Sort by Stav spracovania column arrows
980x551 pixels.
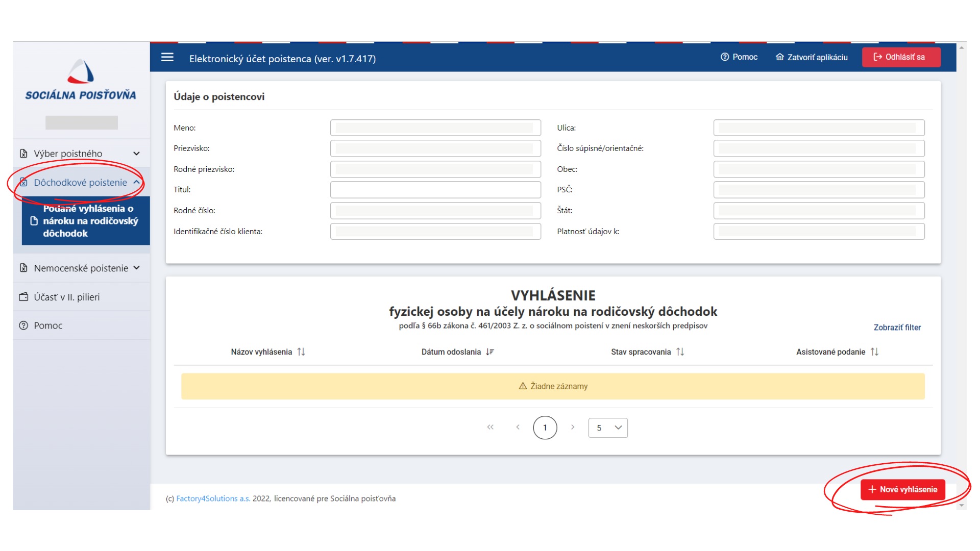tap(680, 352)
